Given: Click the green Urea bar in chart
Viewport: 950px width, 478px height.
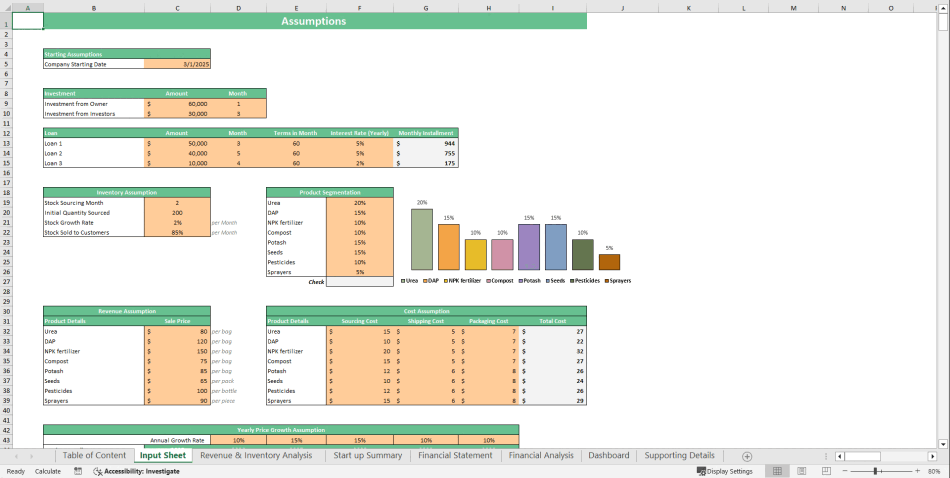Looking at the screenshot, I should (x=422, y=239).
